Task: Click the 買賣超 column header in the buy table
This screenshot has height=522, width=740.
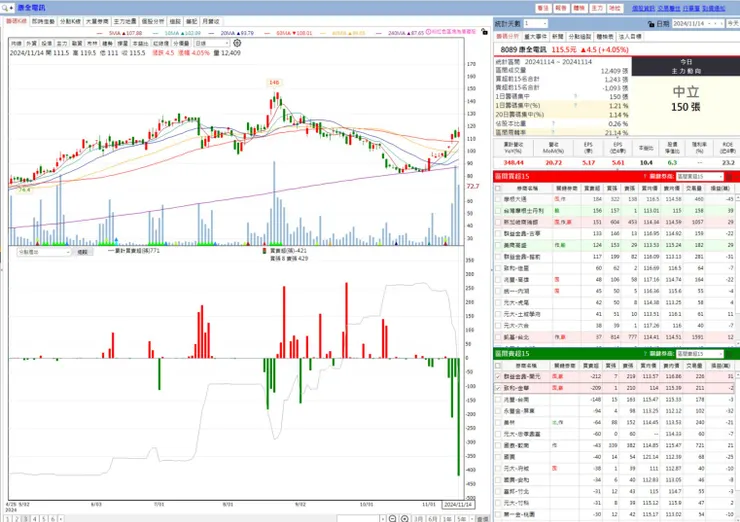Action: pos(592,188)
